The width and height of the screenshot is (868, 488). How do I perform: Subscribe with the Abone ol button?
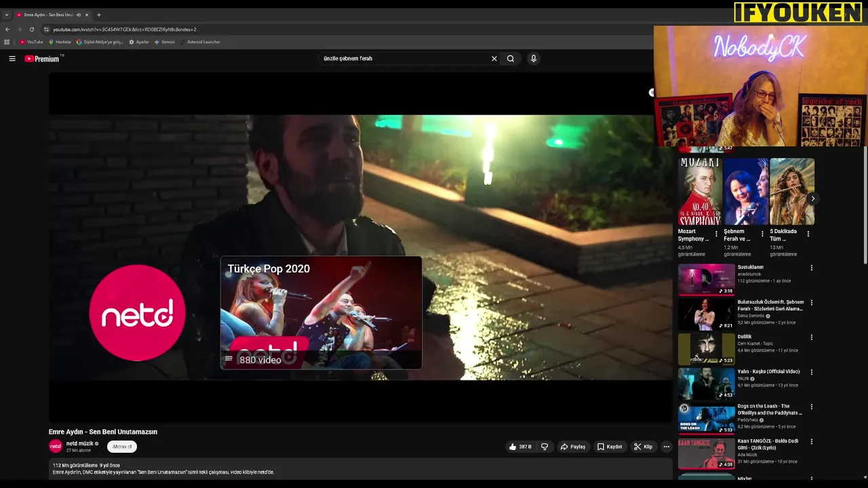point(122,447)
